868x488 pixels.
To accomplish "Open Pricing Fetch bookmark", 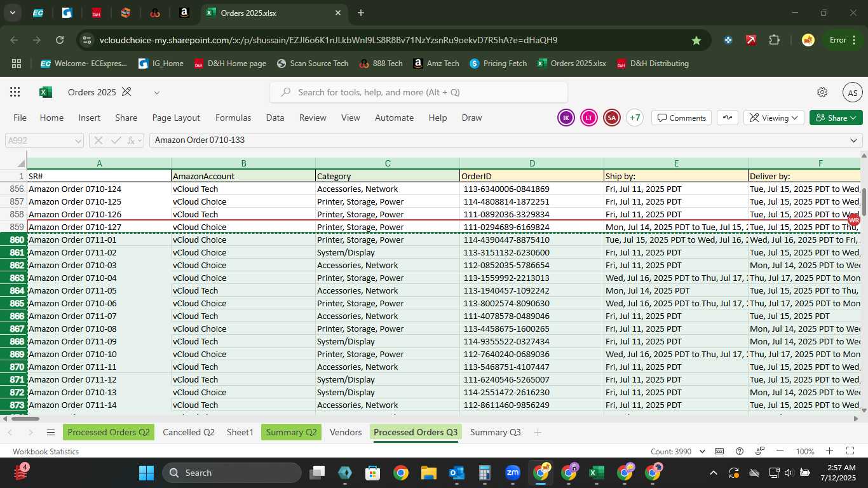I will click(498, 64).
